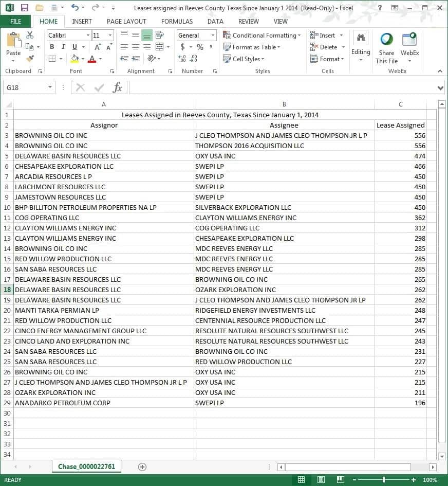The height and width of the screenshot is (486, 448).
Task: Click the Percent Style icon
Action: (x=200, y=47)
